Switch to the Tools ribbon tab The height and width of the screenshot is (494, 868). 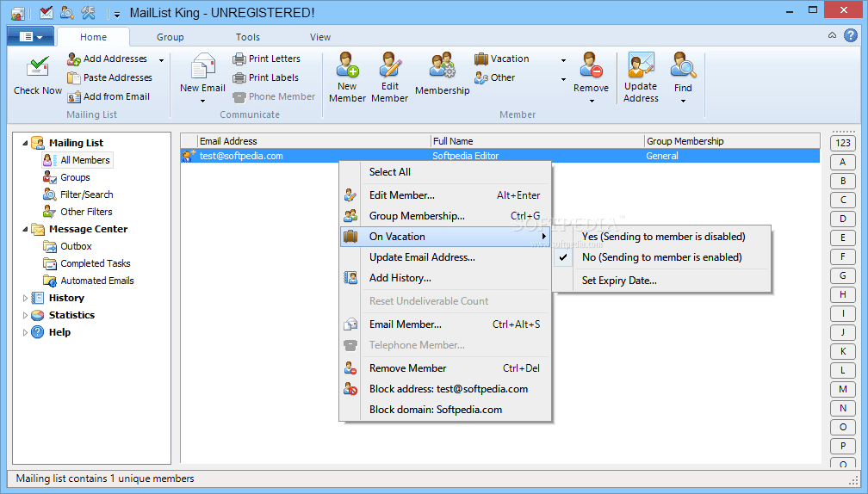point(247,37)
